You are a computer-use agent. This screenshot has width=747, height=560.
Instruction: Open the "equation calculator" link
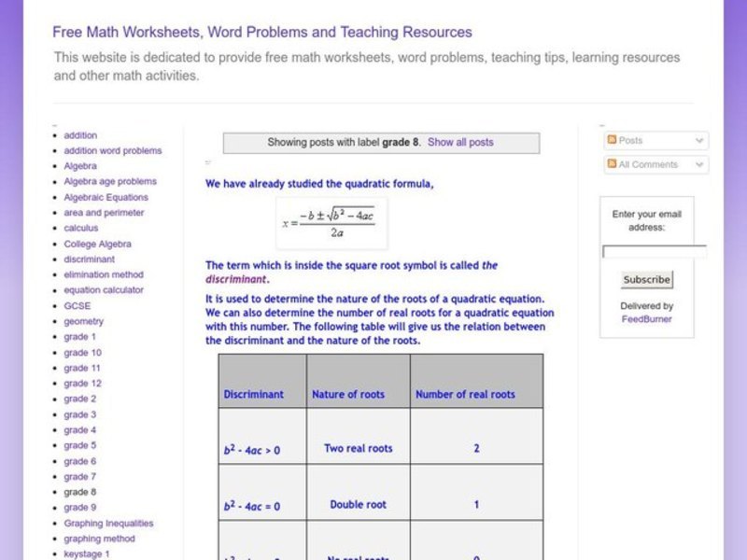tap(104, 290)
